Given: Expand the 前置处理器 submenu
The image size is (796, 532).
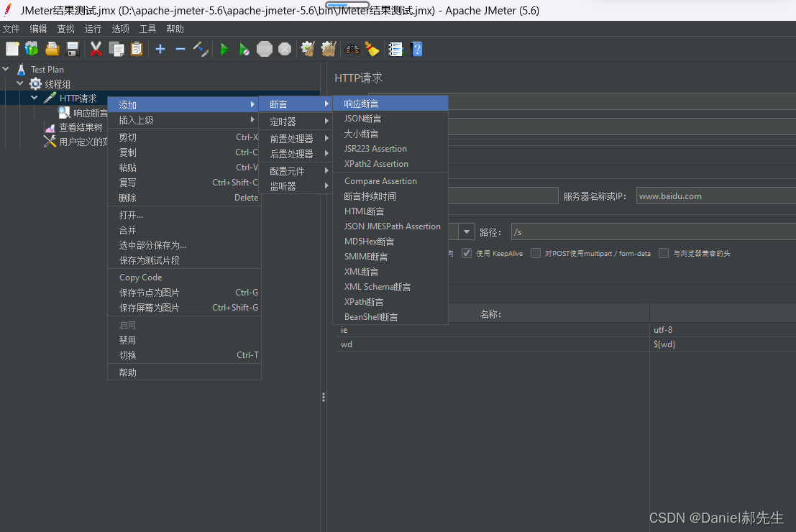Looking at the screenshot, I should (x=296, y=139).
